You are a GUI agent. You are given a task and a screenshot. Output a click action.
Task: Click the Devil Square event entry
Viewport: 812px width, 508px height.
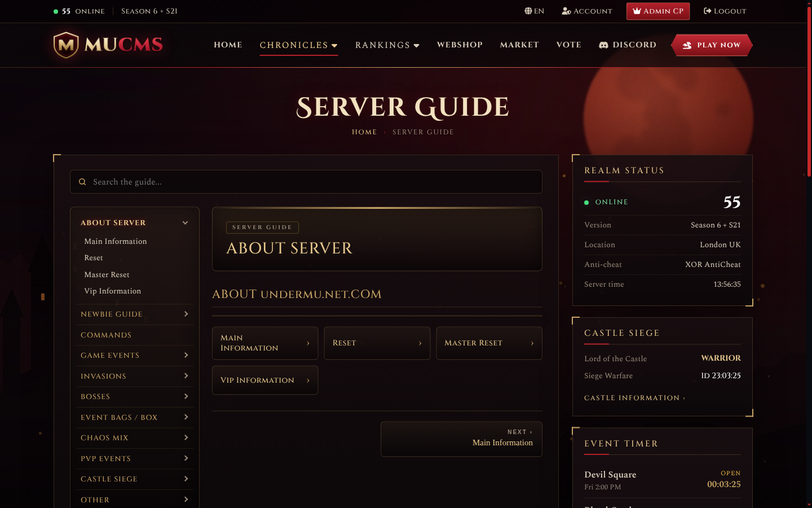663,480
